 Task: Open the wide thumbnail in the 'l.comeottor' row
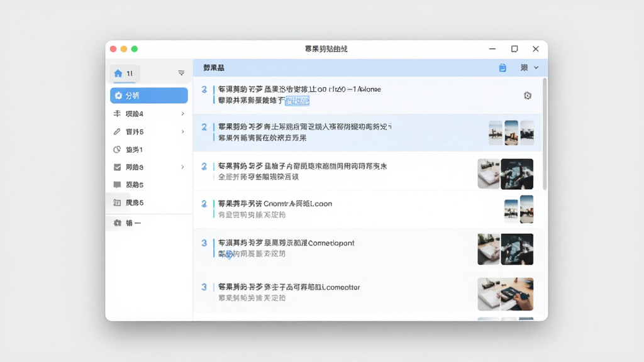click(x=506, y=294)
